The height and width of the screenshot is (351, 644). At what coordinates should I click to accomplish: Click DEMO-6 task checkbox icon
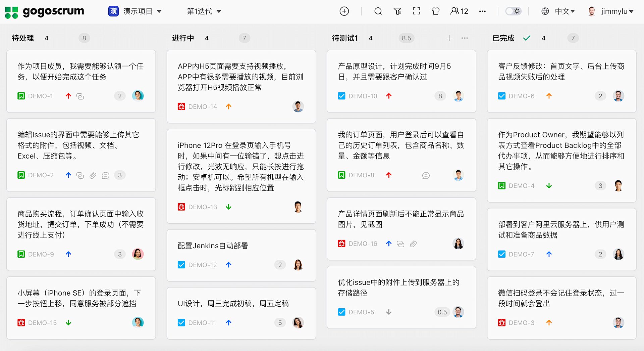(x=502, y=96)
